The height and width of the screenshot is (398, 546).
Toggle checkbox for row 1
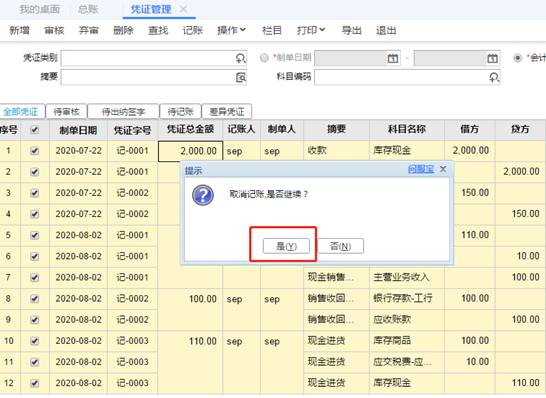coord(34,151)
